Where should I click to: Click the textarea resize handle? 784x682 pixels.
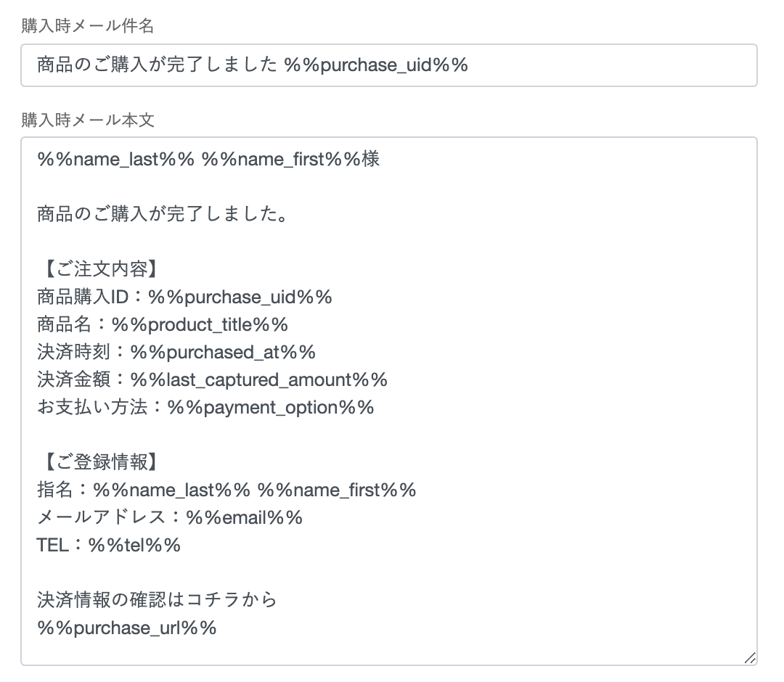pos(750,657)
